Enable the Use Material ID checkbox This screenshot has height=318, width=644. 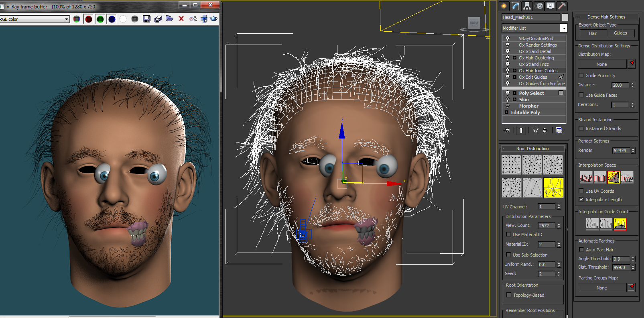(509, 234)
